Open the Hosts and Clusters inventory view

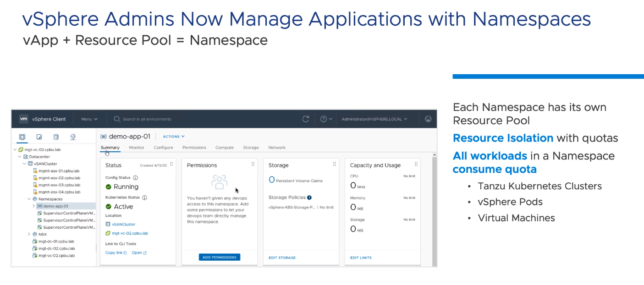pyautogui.click(x=22, y=137)
